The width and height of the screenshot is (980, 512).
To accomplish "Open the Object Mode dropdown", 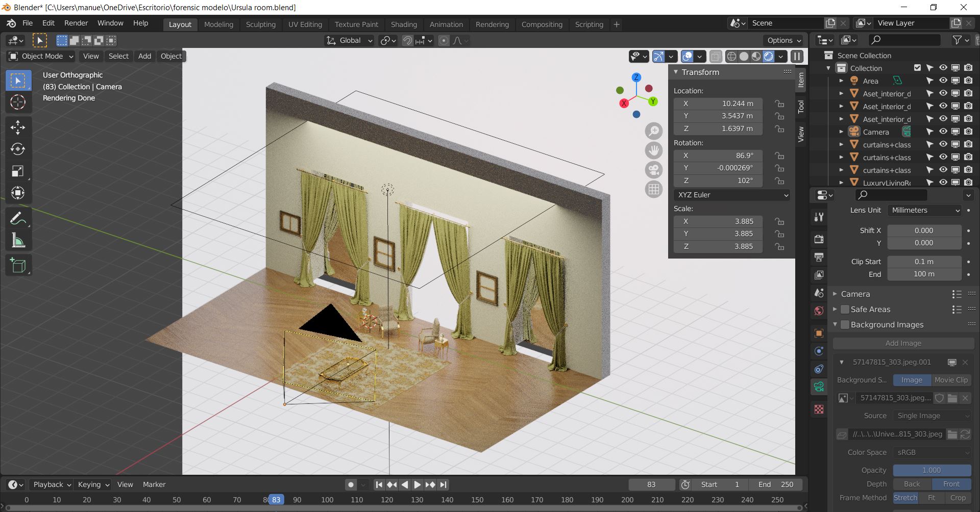I will coord(42,56).
